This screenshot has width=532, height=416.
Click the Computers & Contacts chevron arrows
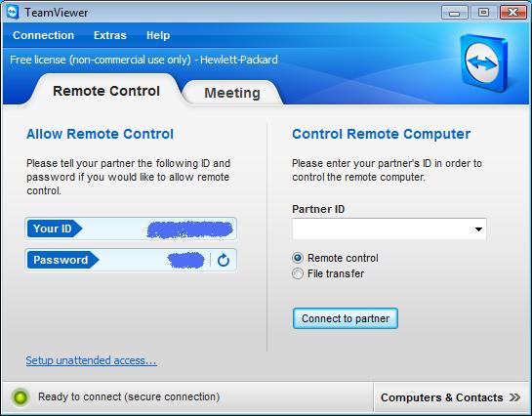pyautogui.click(x=514, y=397)
